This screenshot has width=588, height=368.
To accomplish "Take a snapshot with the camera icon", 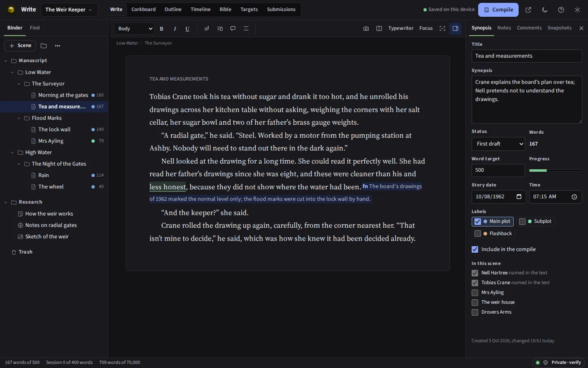I will (366, 29).
